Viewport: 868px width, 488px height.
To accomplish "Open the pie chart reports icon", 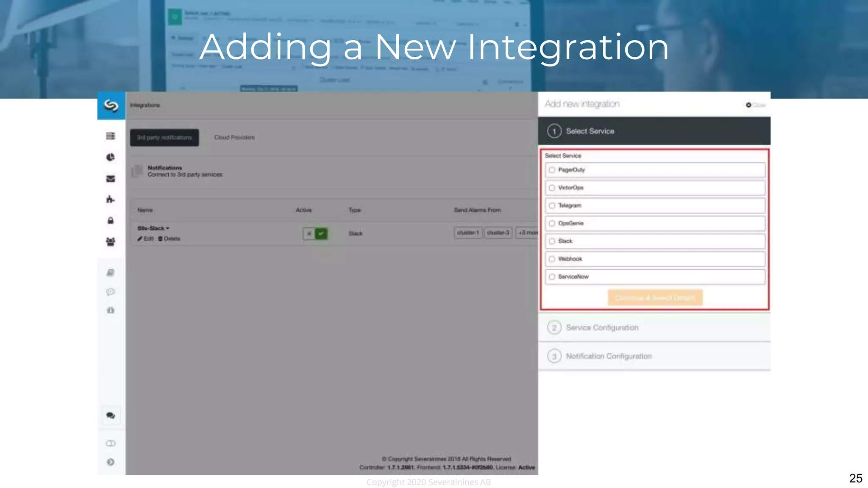I will (111, 157).
